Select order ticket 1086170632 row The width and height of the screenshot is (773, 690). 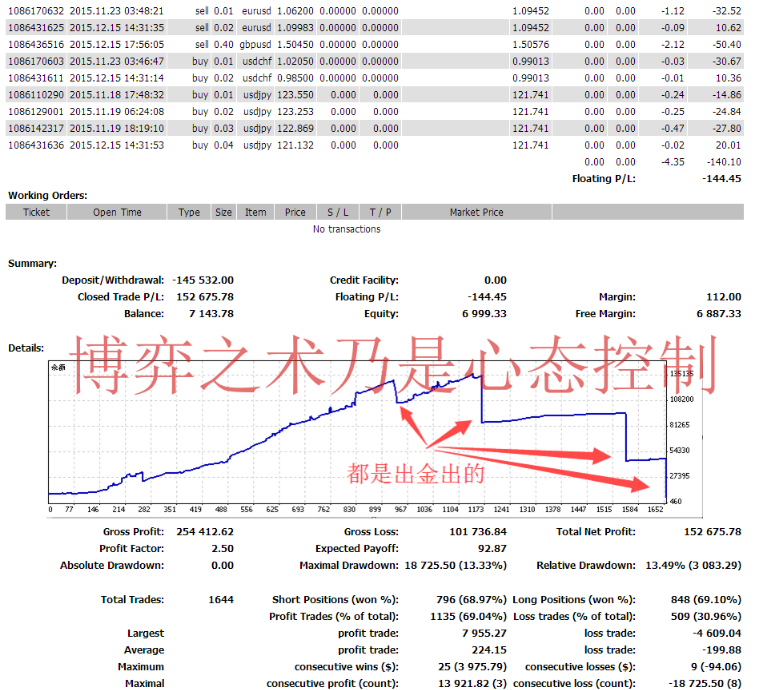click(36, 10)
